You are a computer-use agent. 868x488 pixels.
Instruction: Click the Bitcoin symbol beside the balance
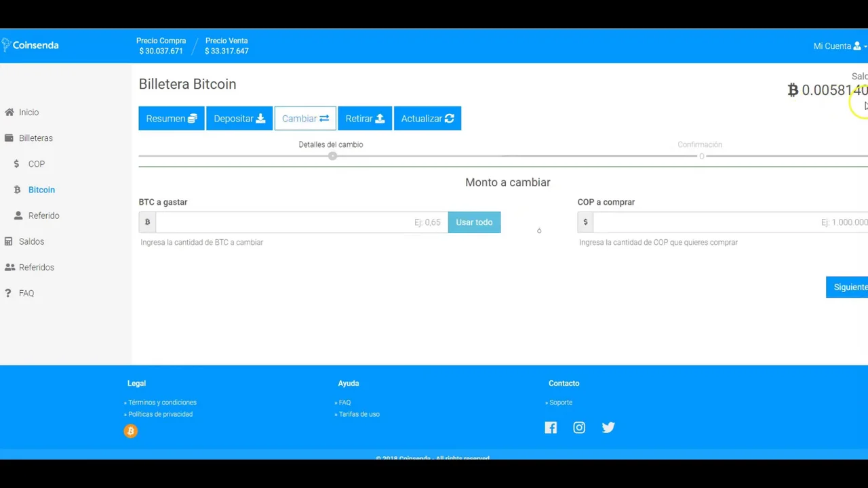(793, 90)
